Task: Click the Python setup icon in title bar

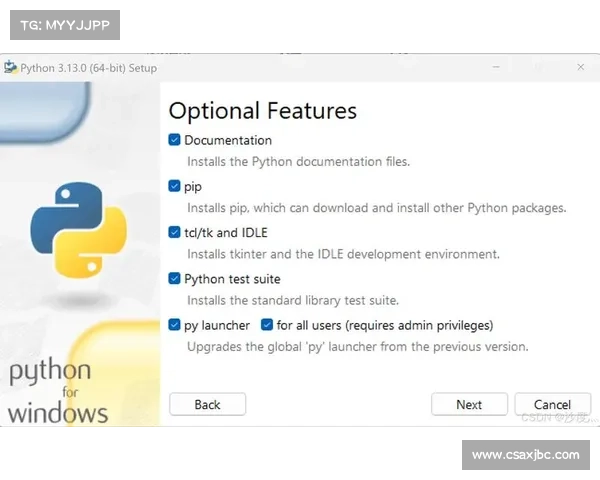Action: (x=11, y=68)
